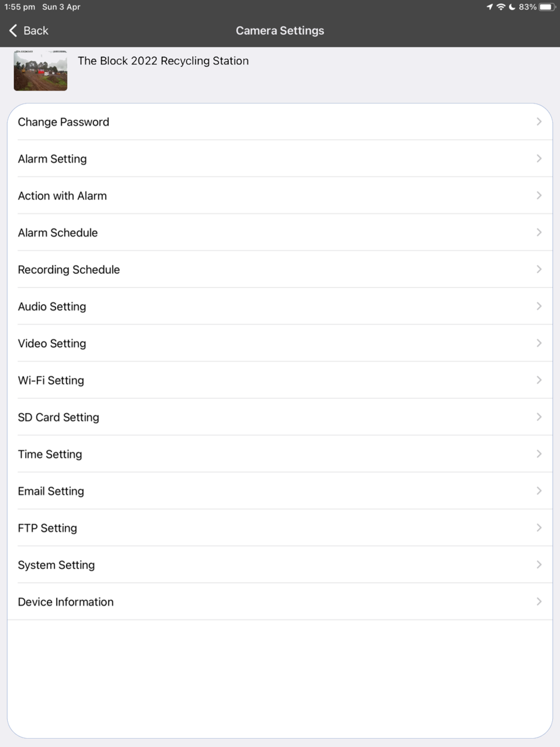560x747 pixels.
Task: Expand the Alarm Setting chevron
Action: click(x=539, y=158)
